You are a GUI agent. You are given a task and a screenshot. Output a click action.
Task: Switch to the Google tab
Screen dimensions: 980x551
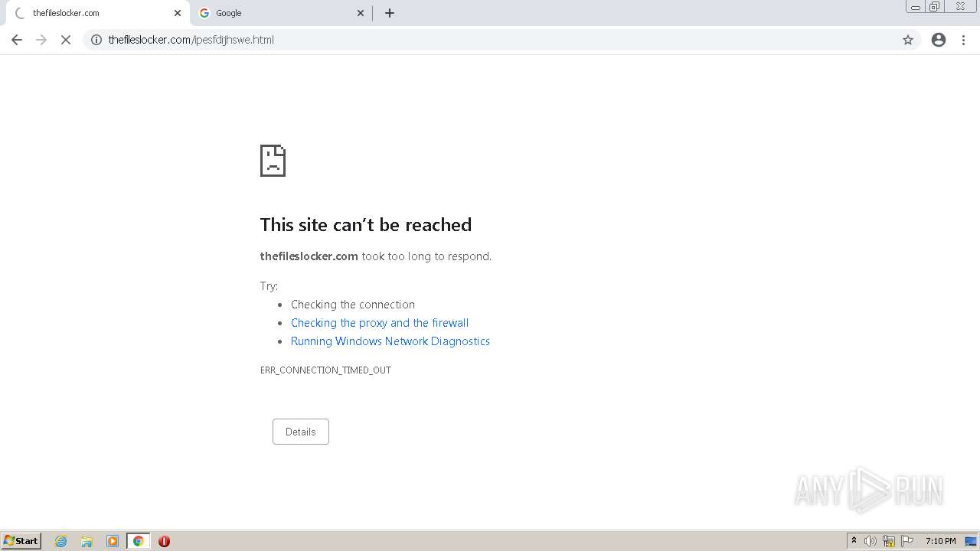click(280, 13)
